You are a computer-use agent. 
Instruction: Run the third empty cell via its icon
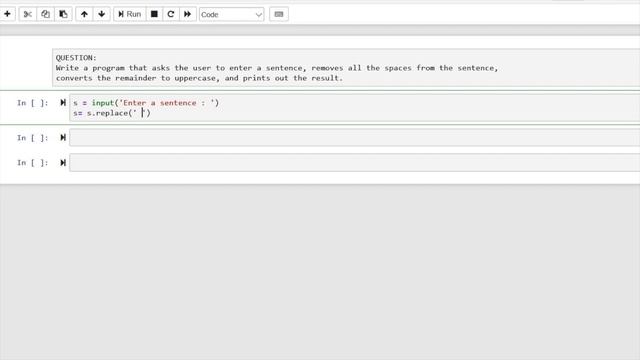[x=63, y=163]
